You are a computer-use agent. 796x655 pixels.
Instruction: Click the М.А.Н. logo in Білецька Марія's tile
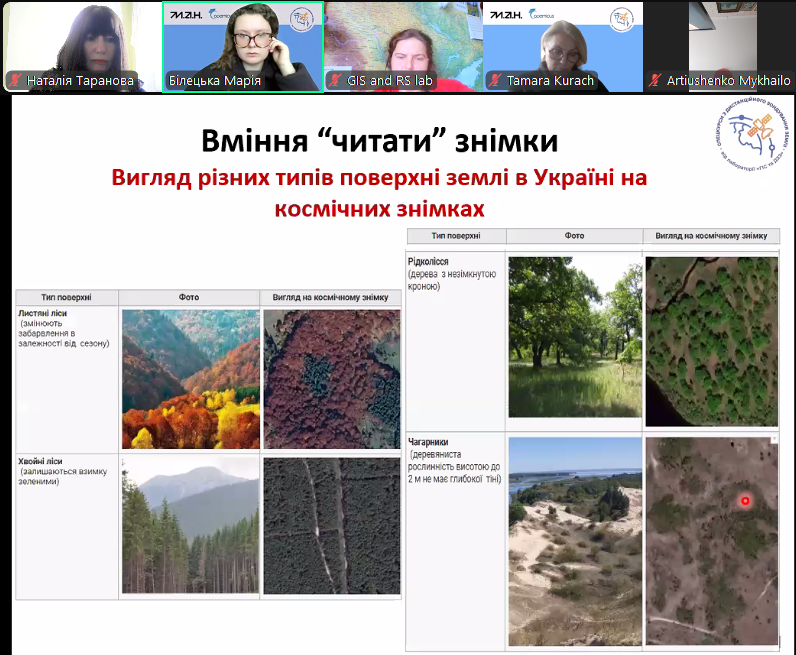coord(186,15)
